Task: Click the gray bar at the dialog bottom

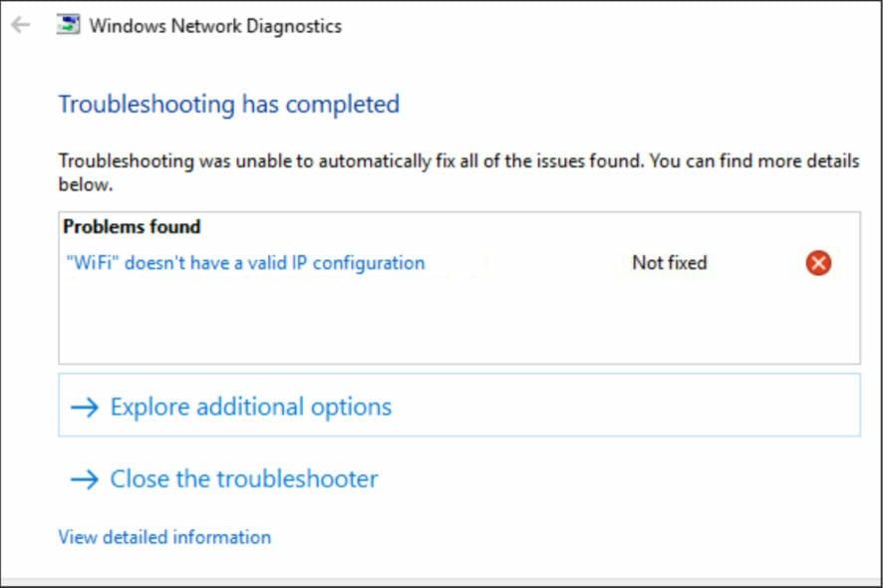Action: coord(441,582)
